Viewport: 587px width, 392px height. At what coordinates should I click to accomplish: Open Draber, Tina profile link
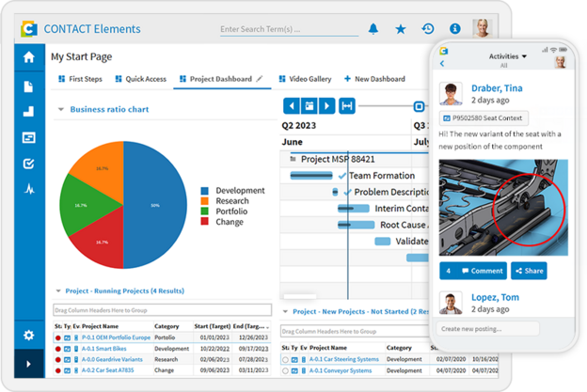coord(497,88)
